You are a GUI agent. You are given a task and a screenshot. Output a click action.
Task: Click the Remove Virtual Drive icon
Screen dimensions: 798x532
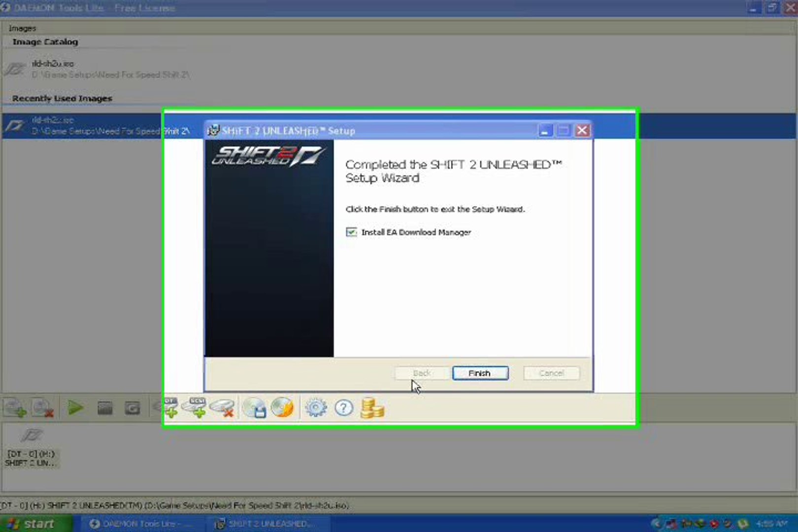click(222, 408)
